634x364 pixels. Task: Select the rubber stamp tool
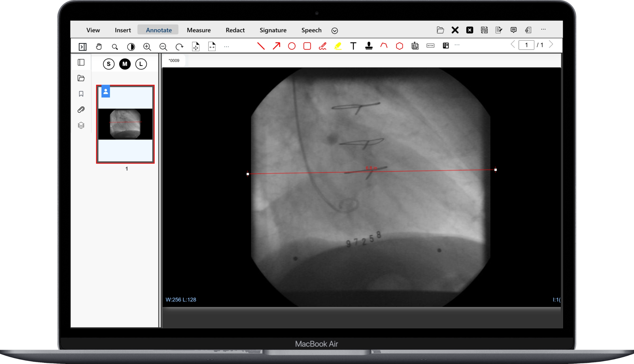(369, 46)
